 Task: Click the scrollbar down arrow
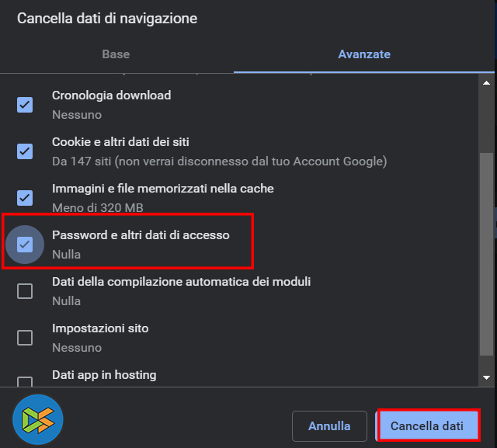click(487, 377)
